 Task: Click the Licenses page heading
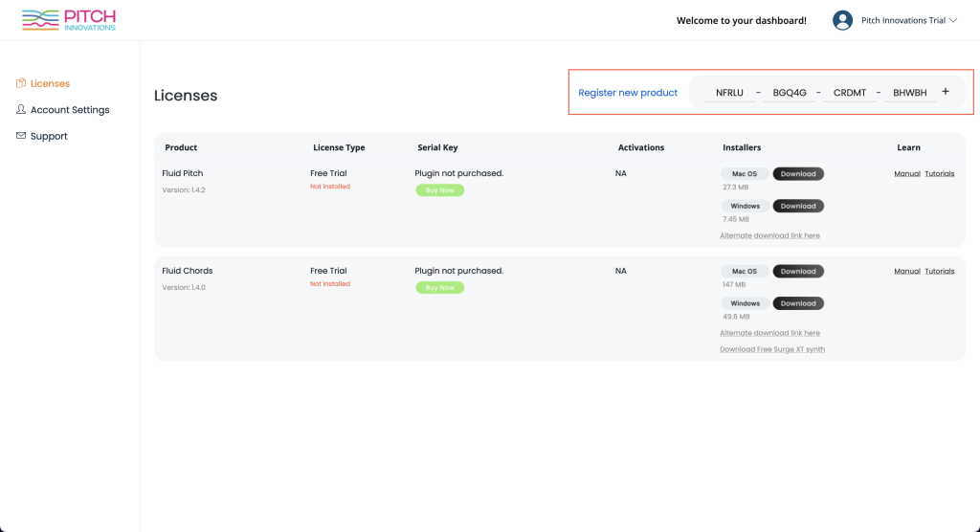pyautogui.click(x=186, y=96)
